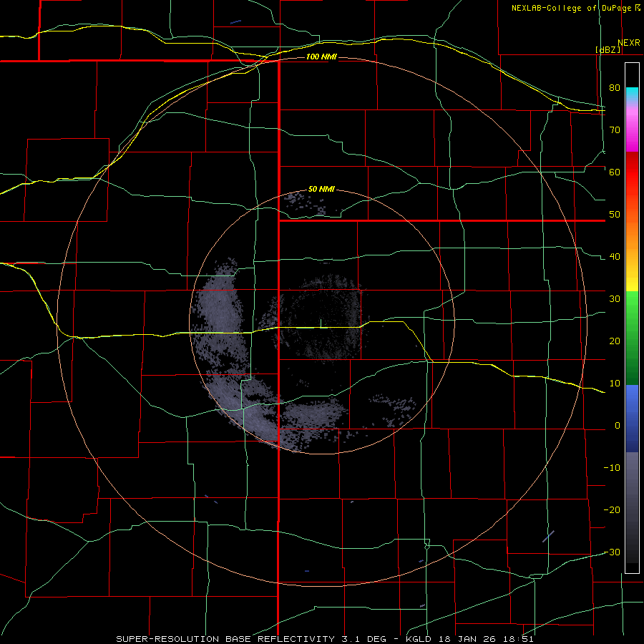Click the Super-Resolution Base Reflectivity caption
Screen dimensions: 644x644
point(325,639)
